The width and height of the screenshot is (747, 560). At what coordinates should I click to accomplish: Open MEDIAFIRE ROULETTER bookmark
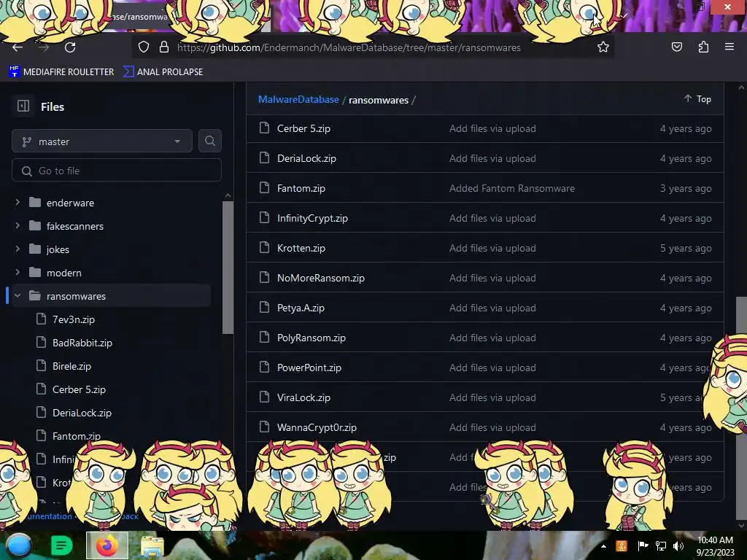[x=61, y=72]
